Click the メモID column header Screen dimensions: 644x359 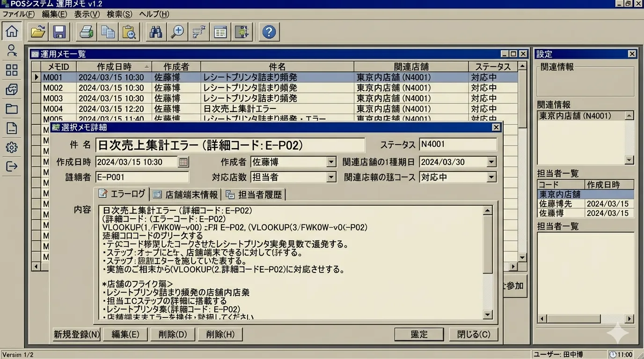point(59,67)
